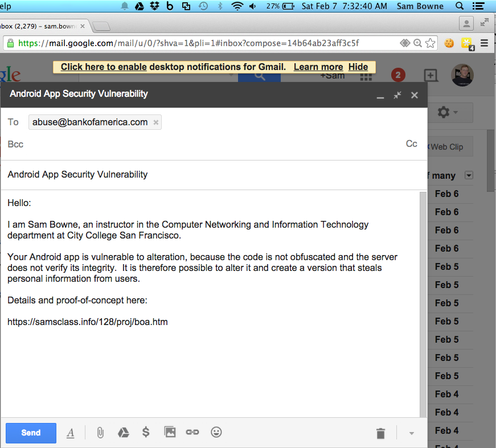Open the yellow extension icon with badge 4
The height and width of the screenshot is (448, 496).
(468, 44)
